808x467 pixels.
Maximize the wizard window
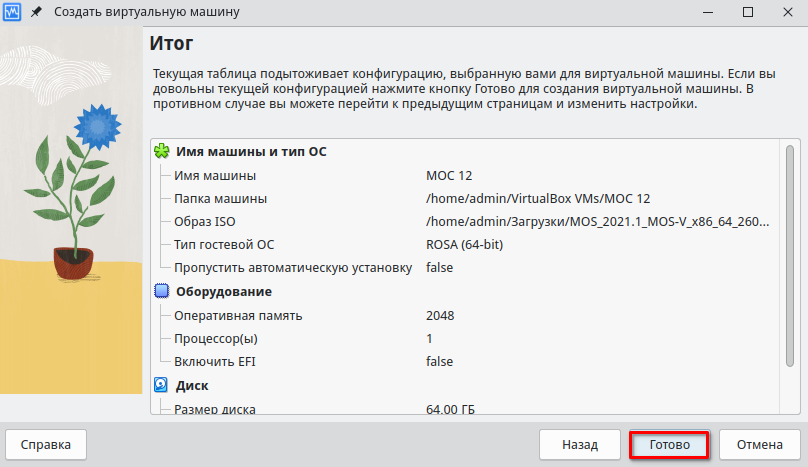point(747,12)
